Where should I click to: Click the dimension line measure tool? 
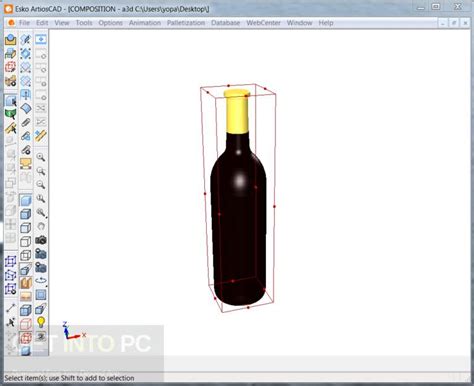(11, 308)
